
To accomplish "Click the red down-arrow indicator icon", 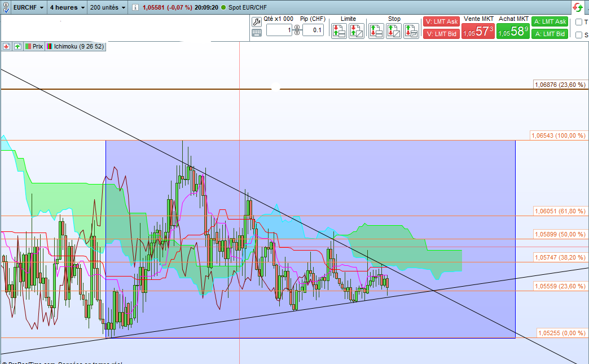I will [7, 46].
